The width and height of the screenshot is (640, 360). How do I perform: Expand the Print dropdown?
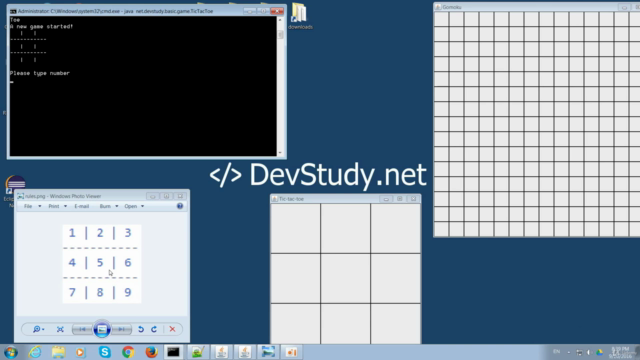(x=58, y=206)
